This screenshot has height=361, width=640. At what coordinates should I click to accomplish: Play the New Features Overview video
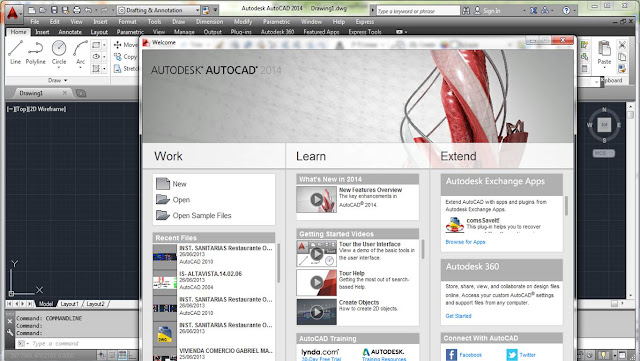[x=317, y=199]
